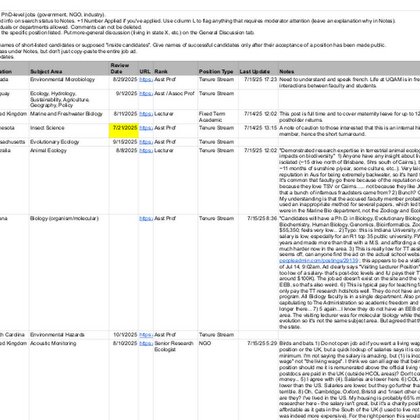Select the Environmental Hazards cell

69,335
